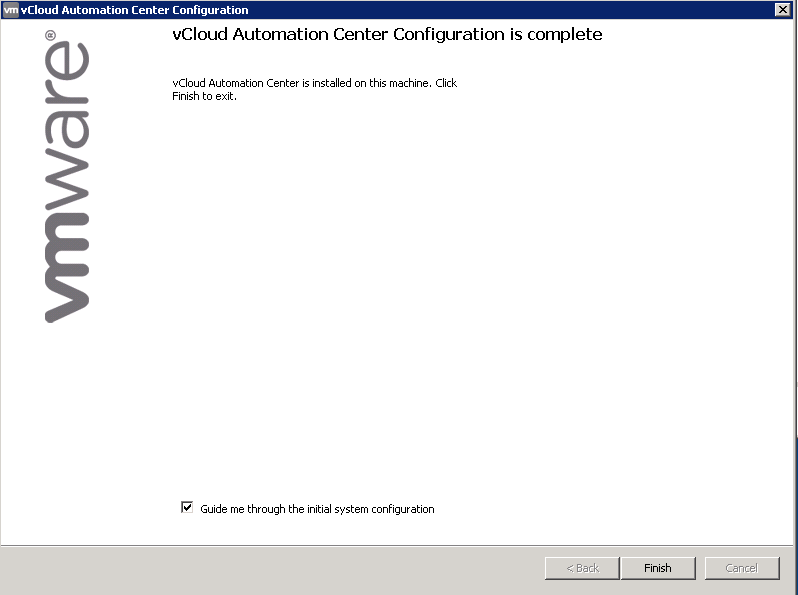The height and width of the screenshot is (595, 798).
Task: Click the disabled Cancel button
Action: point(741,568)
